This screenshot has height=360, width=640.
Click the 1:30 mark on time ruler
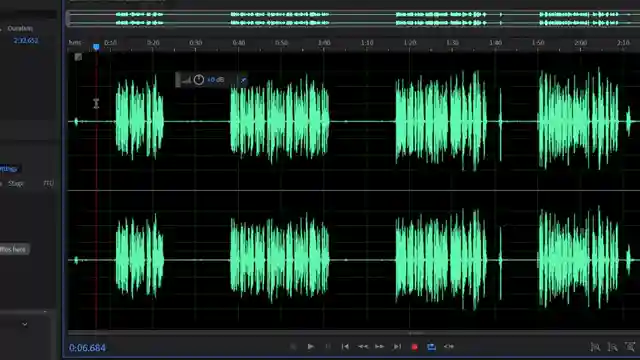(452, 42)
